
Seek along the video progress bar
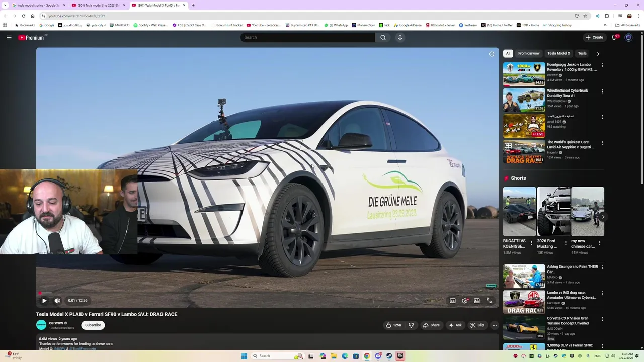tap(268, 292)
